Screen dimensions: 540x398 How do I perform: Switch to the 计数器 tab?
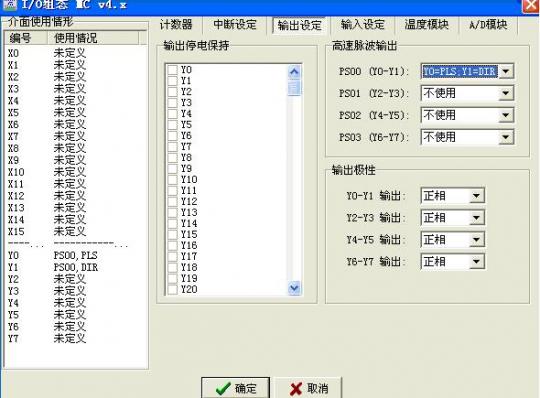pos(176,24)
